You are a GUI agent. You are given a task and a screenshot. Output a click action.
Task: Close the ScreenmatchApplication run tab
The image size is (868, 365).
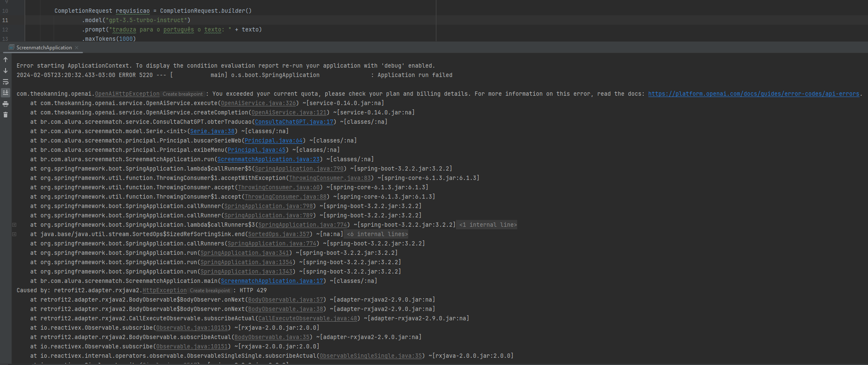pyautogui.click(x=77, y=48)
